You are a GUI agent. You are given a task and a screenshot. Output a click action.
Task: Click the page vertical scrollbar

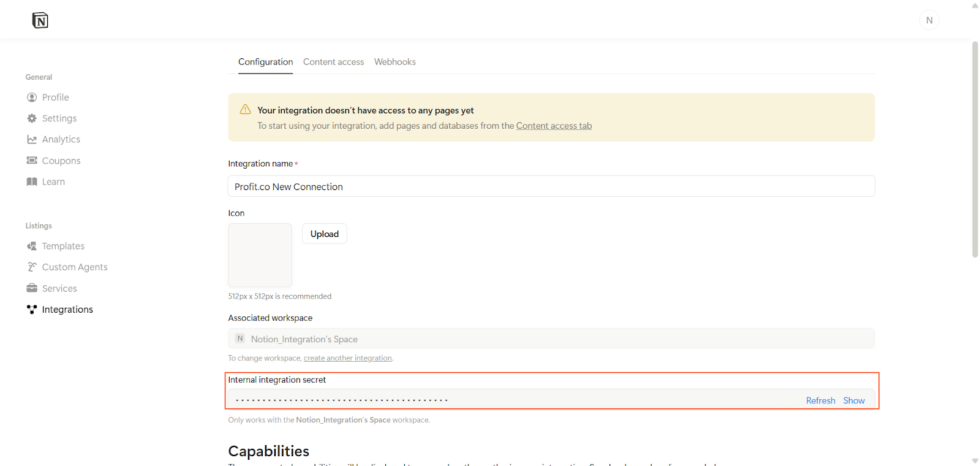click(x=975, y=149)
